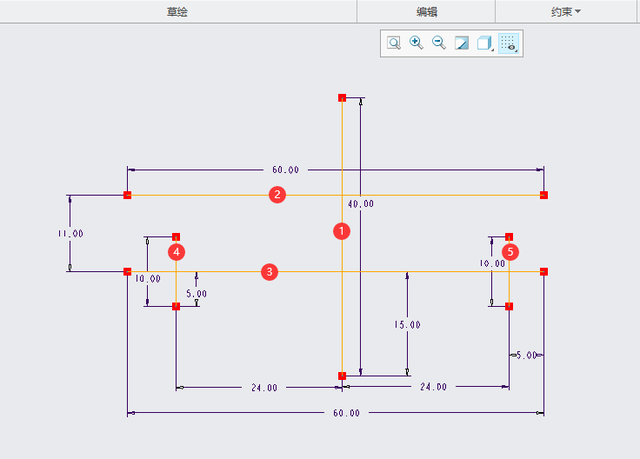Pick the left endpoint of the upper horizontal line
This screenshot has height=459, width=640.
pyautogui.click(x=127, y=195)
